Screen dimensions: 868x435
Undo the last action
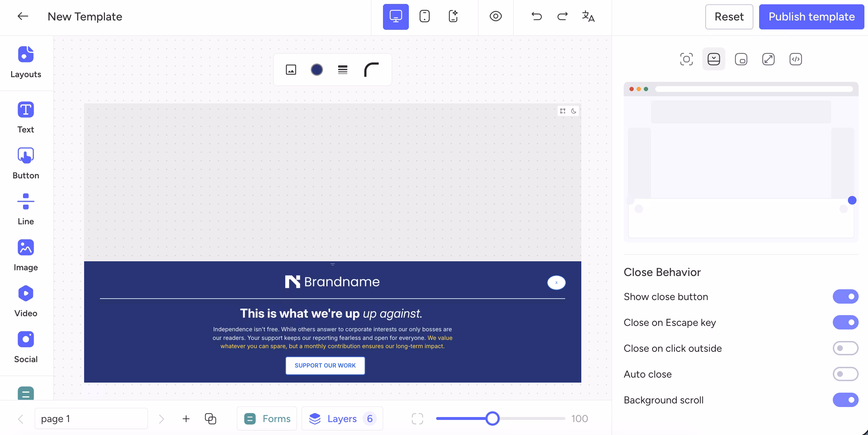point(536,17)
